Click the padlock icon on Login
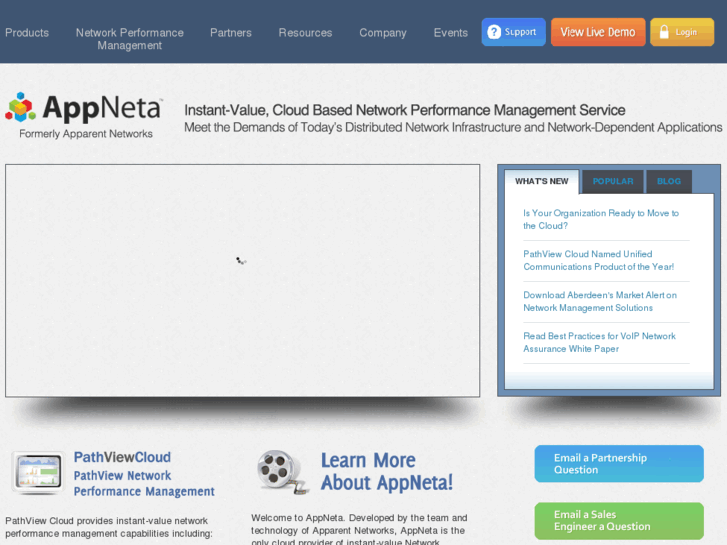This screenshot has width=727, height=545. coord(664,32)
